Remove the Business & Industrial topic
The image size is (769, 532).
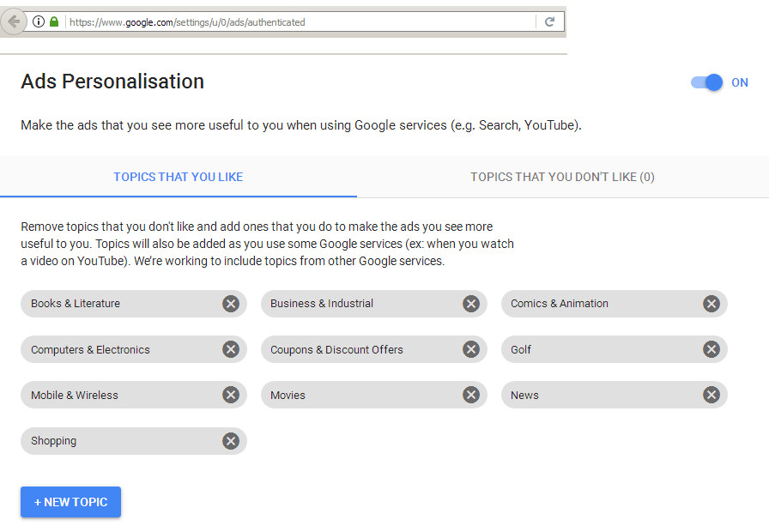[x=470, y=303]
